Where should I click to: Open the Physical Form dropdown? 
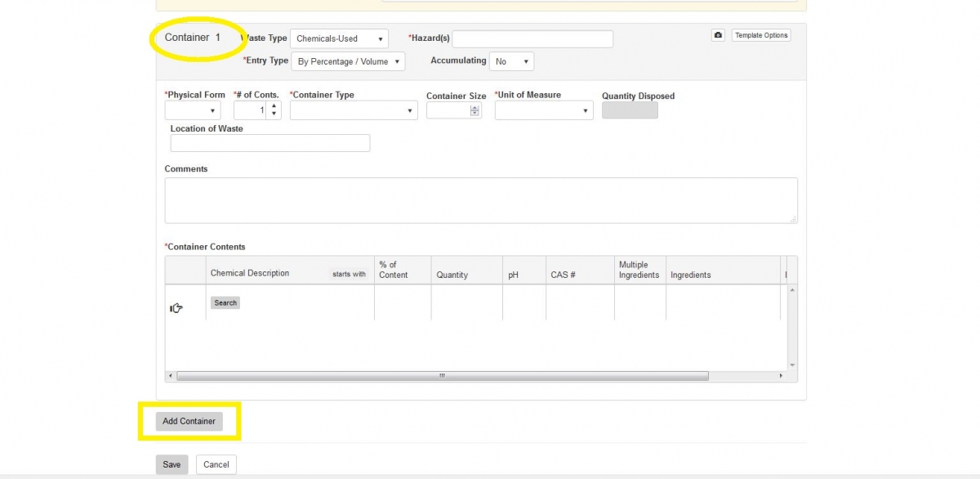coord(194,110)
